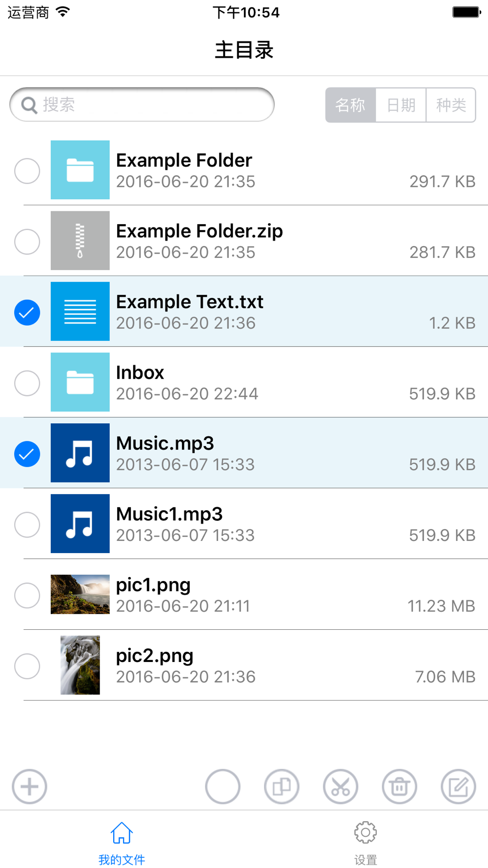488x868 pixels.
Task: Tap the music note icon of Music1.mp3
Action: coord(80,524)
